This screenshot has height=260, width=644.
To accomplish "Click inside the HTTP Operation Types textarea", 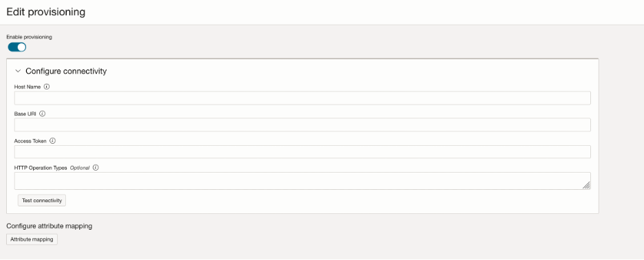I will pos(302,181).
